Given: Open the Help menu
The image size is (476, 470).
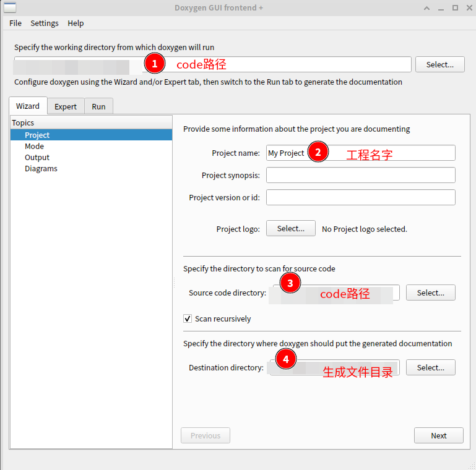Looking at the screenshot, I should point(76,23).
